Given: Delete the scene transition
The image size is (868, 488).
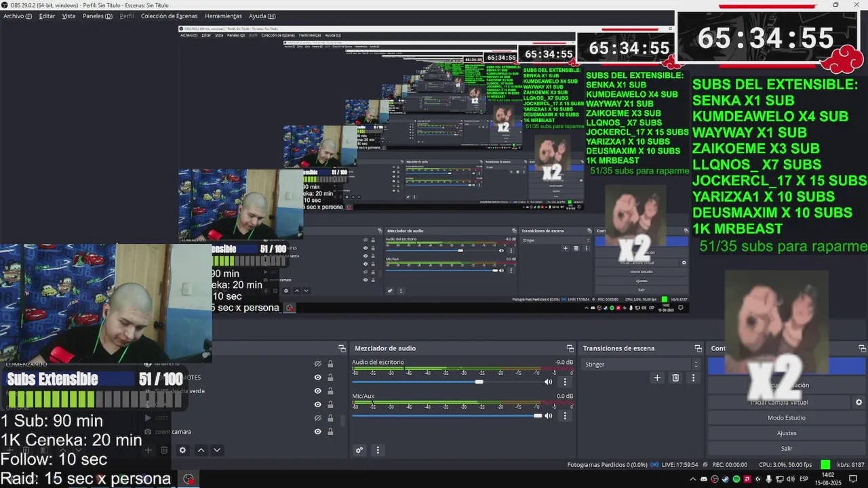Looking at the screenshot, I should [675, 378].
